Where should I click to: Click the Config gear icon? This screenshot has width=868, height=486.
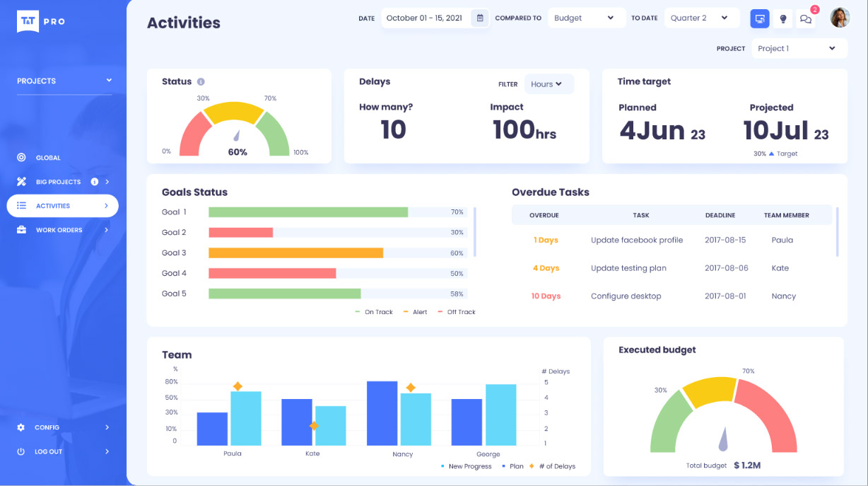tap(21, 427)
